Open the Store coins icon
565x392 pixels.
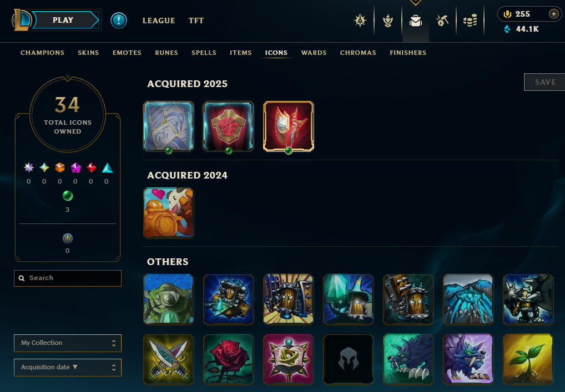470,21
